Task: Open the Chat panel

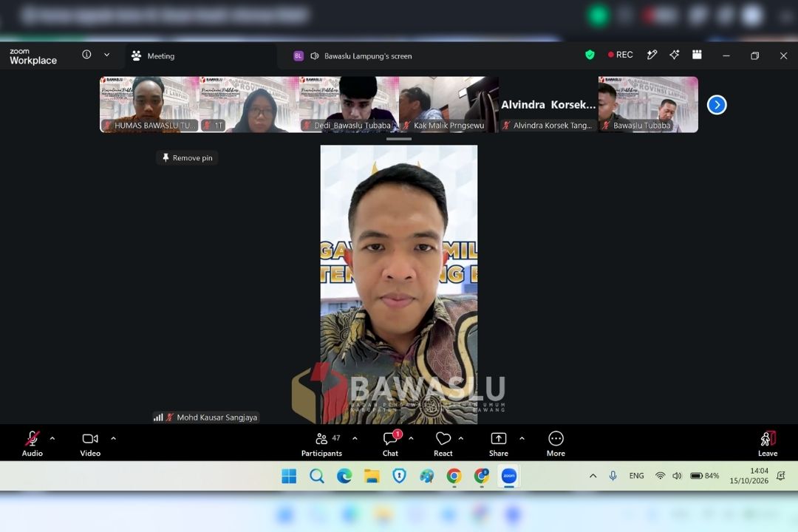Action: click(390, 443)
